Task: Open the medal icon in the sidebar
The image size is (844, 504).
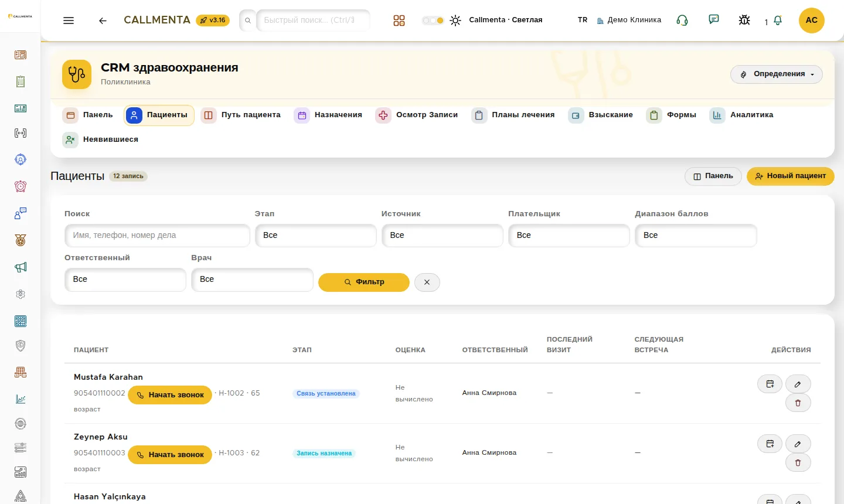Action: 21,240
